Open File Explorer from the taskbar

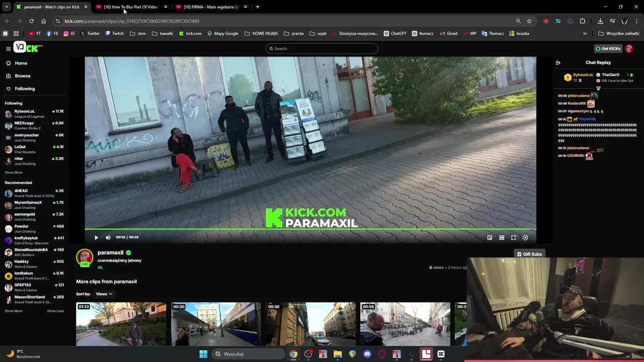pyautogui.click(x=338, y=354)
